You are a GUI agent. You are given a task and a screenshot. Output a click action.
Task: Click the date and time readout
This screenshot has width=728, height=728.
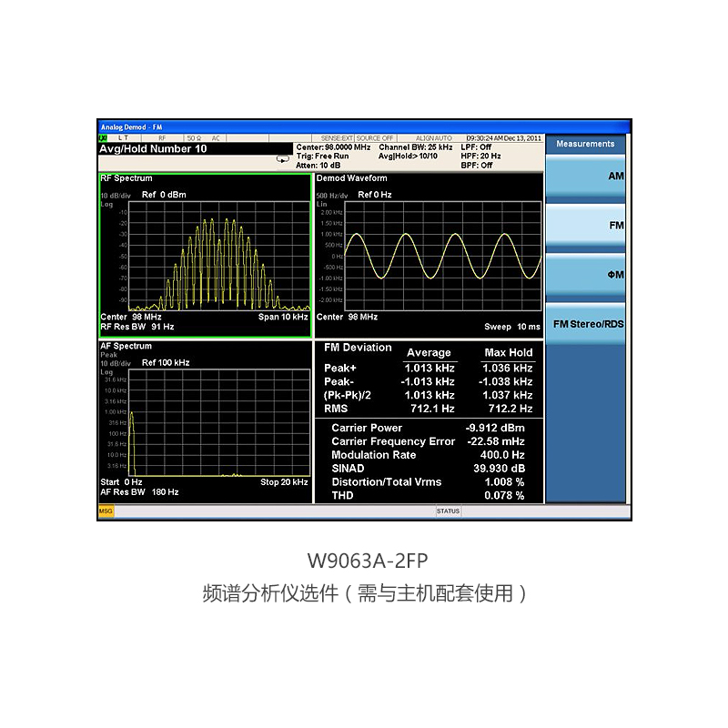504,138
